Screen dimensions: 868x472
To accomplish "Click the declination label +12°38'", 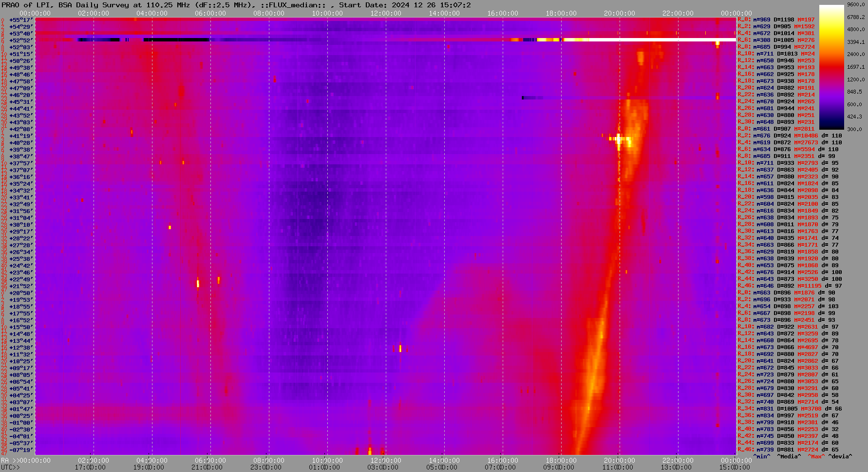I will coord(20,348).
